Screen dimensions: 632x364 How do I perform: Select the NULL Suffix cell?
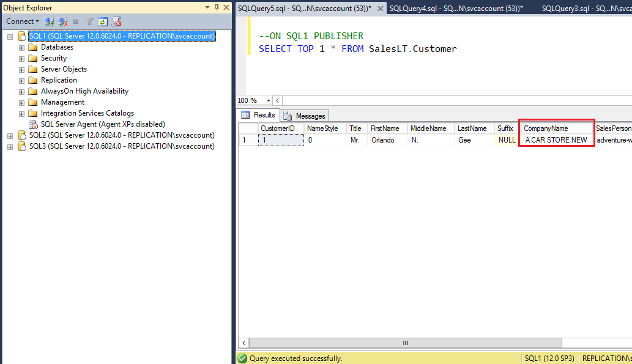(x=507, y=140)
